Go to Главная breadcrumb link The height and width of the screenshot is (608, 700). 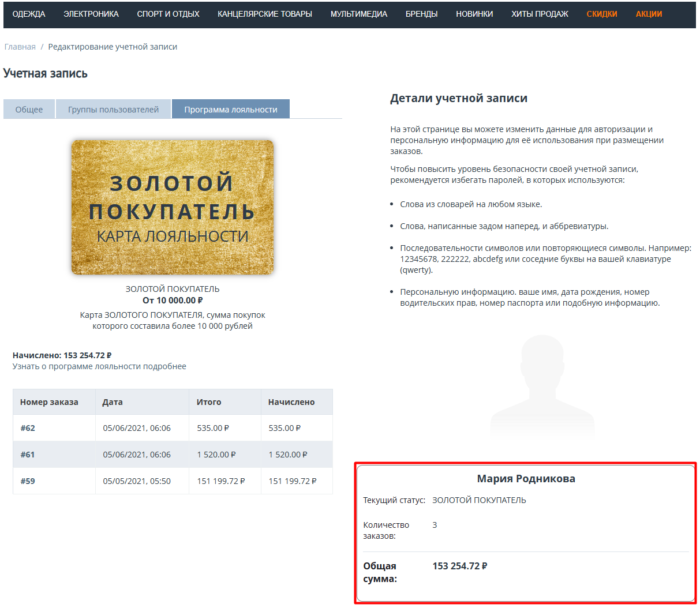click(20, 47)
